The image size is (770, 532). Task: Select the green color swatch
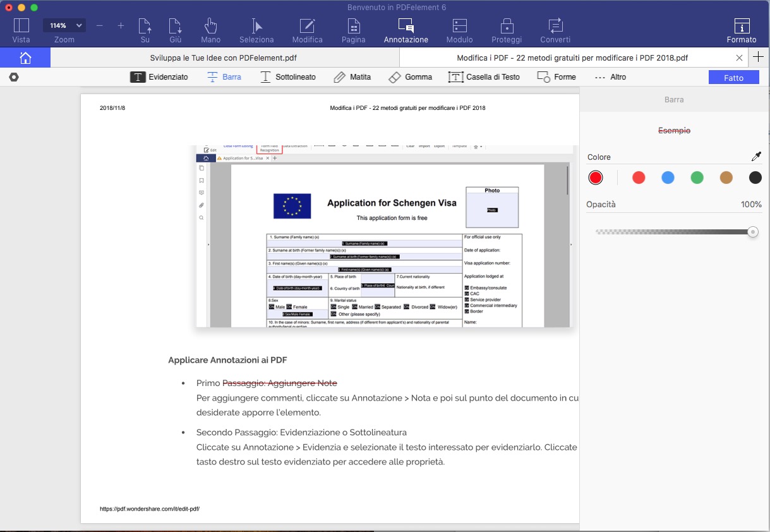(697, 178)
